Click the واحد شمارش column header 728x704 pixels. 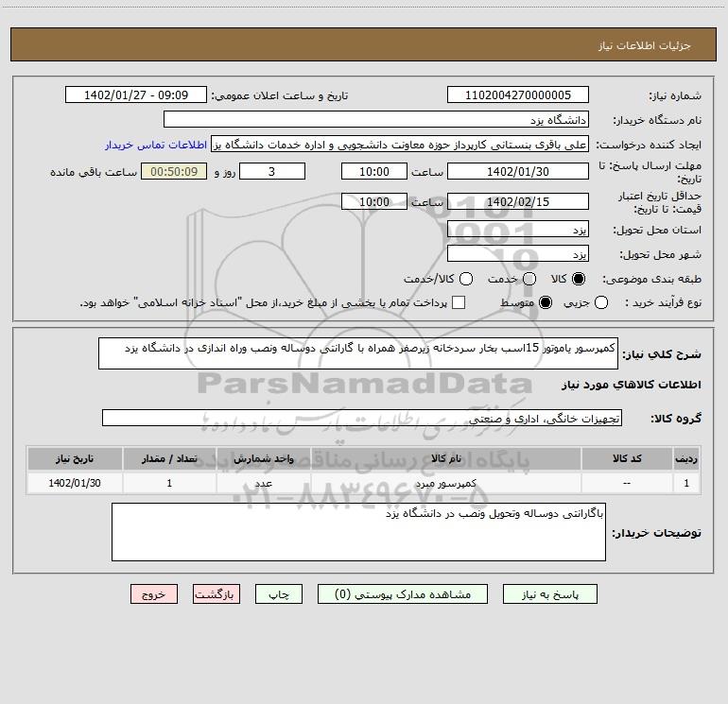(x=263, y=458)
